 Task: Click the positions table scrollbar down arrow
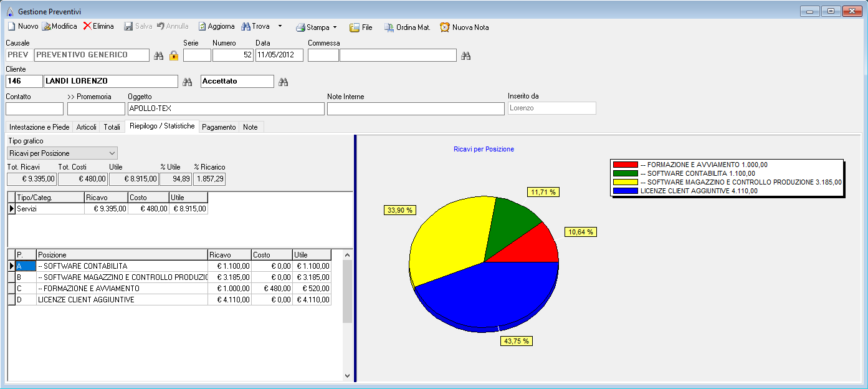(x=348, y=375)
